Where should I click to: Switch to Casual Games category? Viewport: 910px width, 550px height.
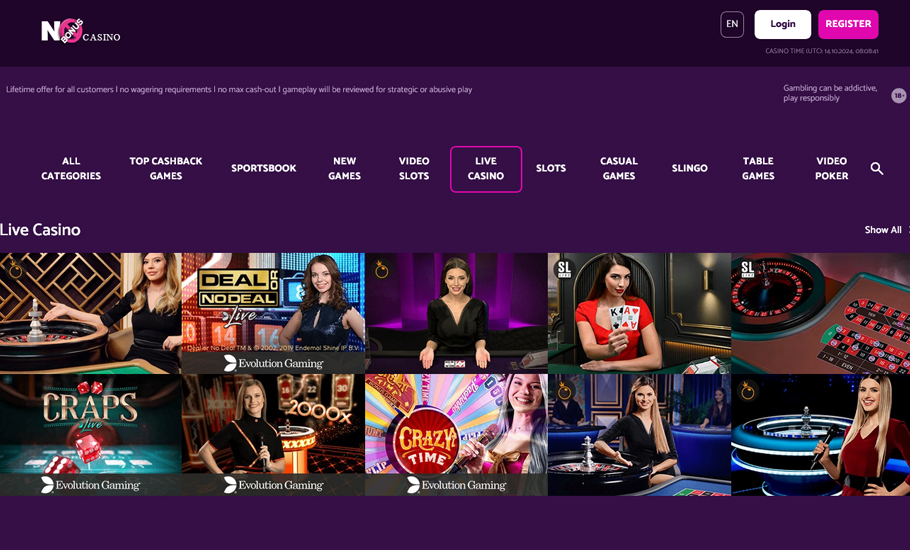[x=619, y=168]
